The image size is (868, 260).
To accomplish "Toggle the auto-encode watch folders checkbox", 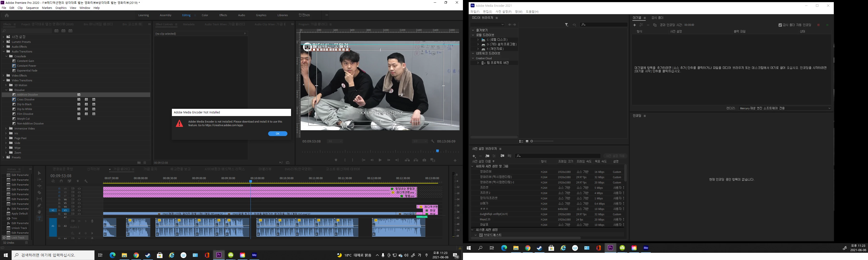I will [780, 25].
